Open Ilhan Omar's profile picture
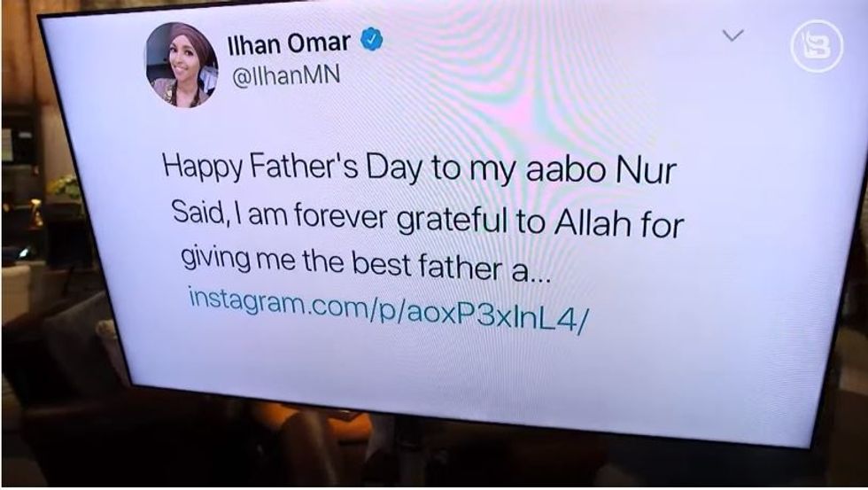Image resolution: width=868 pixels, height=490 pixels. pyautogui.click(x=182, y=65)
